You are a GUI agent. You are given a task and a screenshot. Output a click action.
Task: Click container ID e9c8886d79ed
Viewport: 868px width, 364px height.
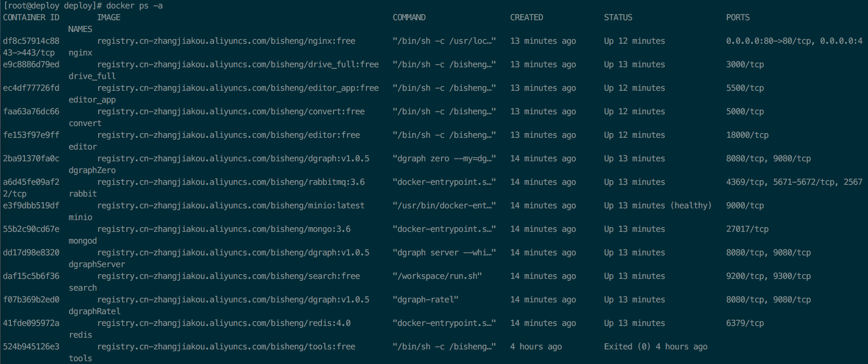[31, 64]
